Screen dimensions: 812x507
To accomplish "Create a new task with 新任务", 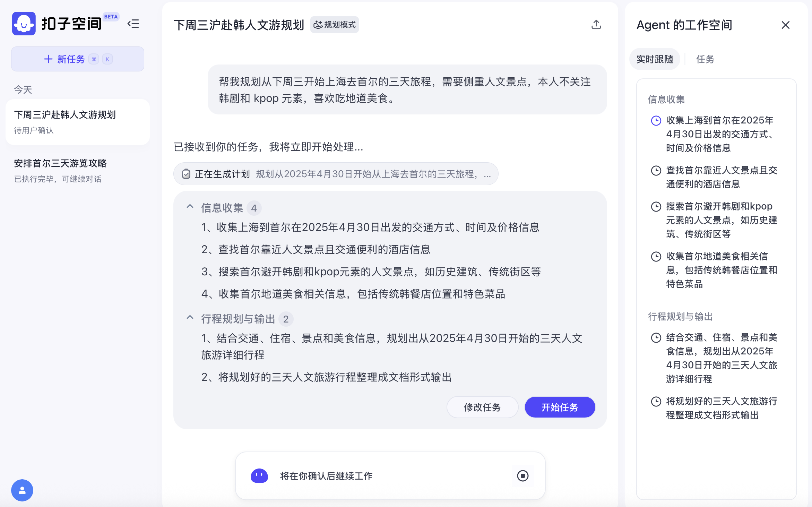I will pyautogui.click(x=78, y=59).
